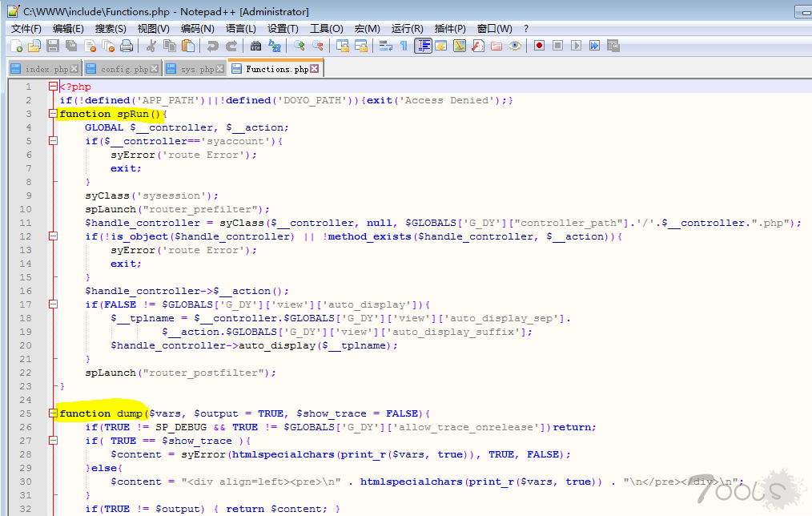Open Folder as Workspace toolbar icon
Image resolution: width=812 pixels, height=516 pixels.
(x=496, y=46)
